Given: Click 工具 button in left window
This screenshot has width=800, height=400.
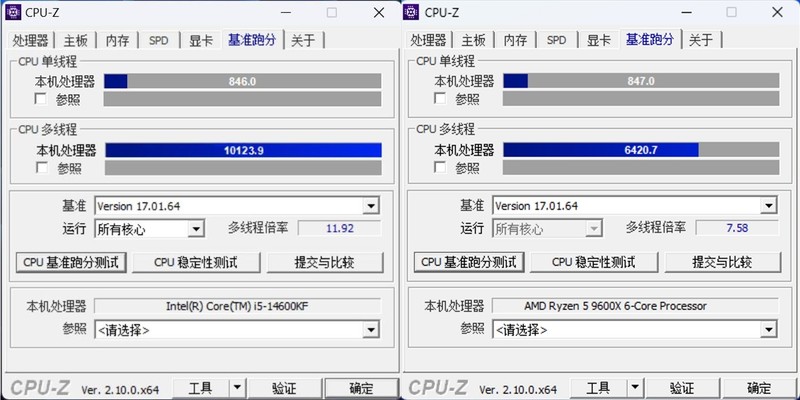Looking at the screenshot, I should click(201, 388).
